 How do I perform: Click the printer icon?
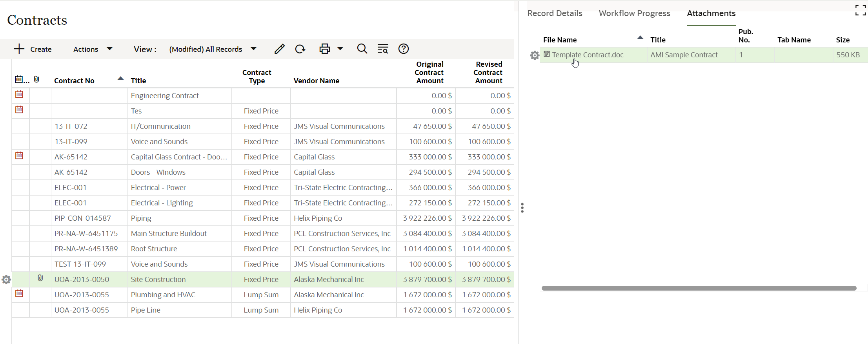[324, 49]
